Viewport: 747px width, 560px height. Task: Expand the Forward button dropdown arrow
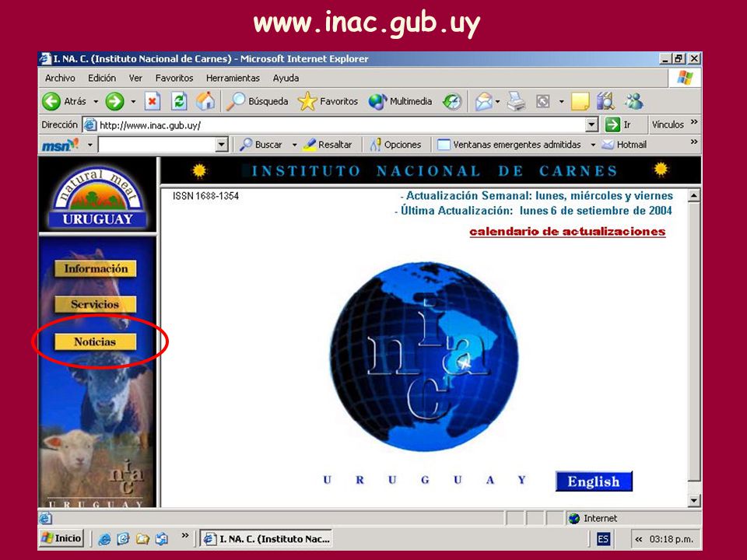(x=133, y=102)
